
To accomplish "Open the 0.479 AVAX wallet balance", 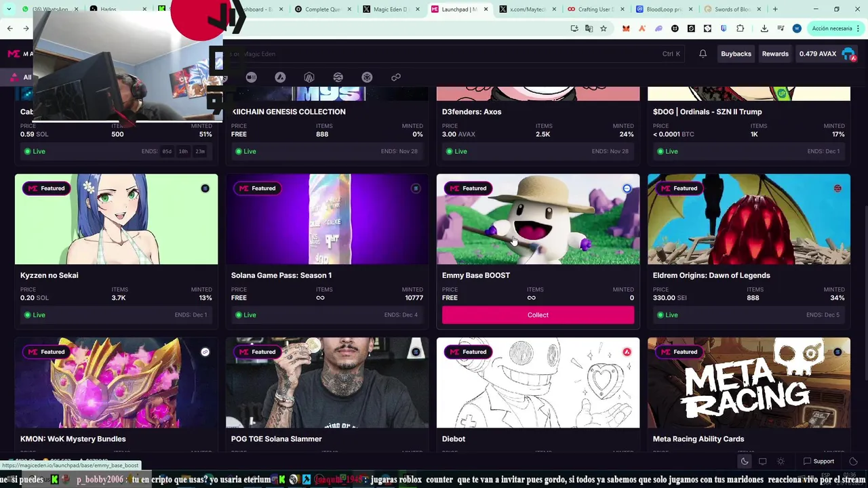I will [817, 54].
